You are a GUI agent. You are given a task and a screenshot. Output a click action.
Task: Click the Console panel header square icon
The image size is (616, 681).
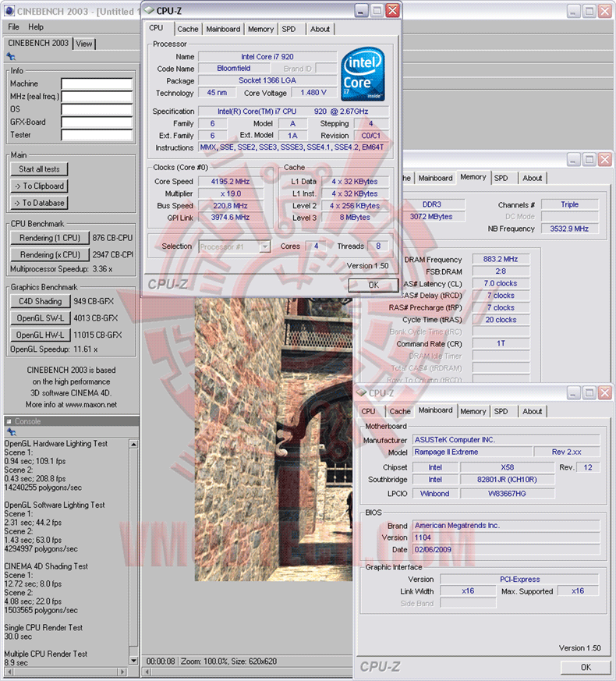coord(9,421)
